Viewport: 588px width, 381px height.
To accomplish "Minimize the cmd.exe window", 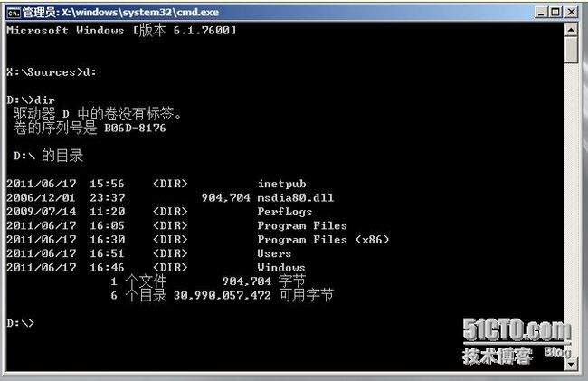I will coord(540,13).
